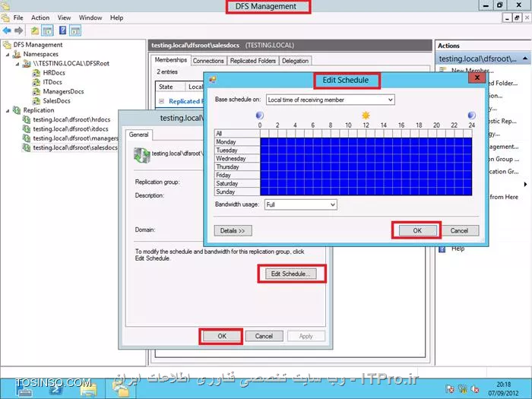
Task: Select the ManagersDocs folder in tree
Action: [63, 92]
